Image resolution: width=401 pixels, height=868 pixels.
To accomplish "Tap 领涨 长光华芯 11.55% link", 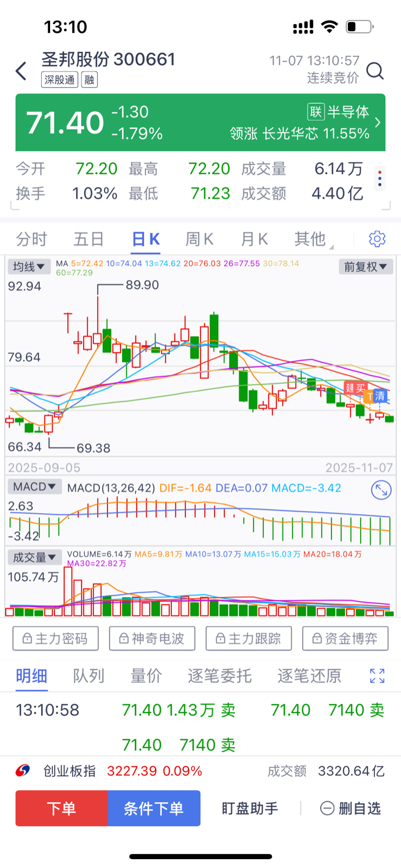I will click(300, 134).
